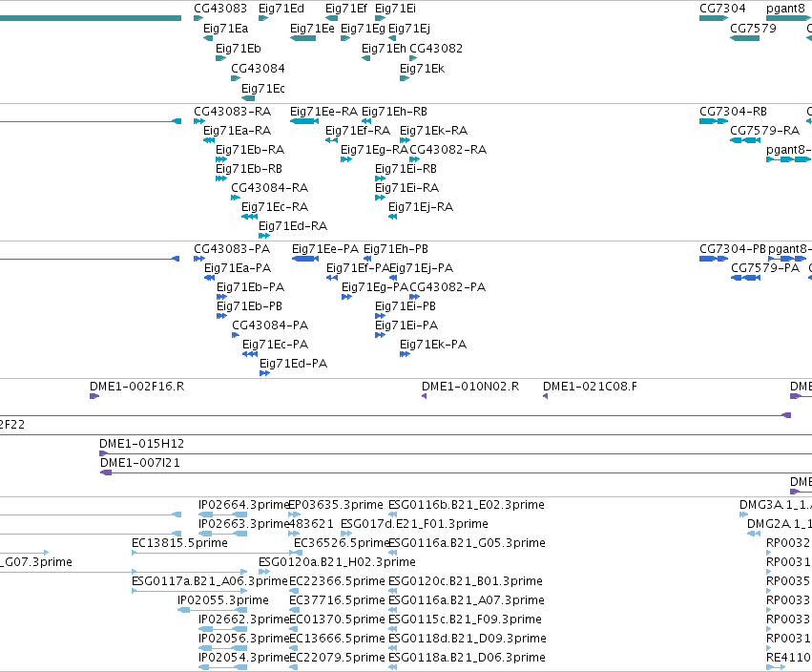Select the Eig71Eb-PB protein label
The image size is (812, 672).
click(x=250, y=306)
